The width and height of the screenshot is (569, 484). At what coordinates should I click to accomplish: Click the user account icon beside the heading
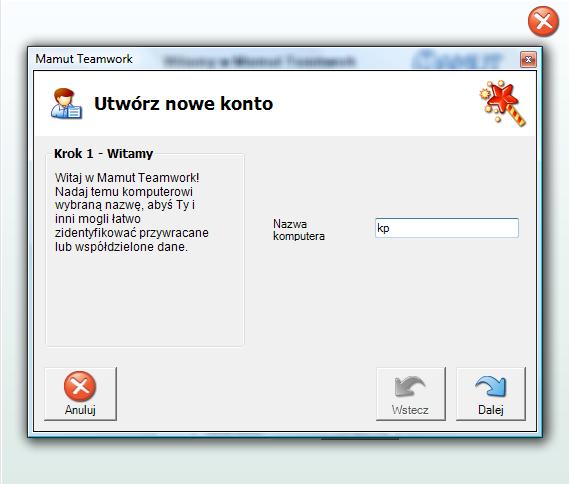click(x=66, y=104)
